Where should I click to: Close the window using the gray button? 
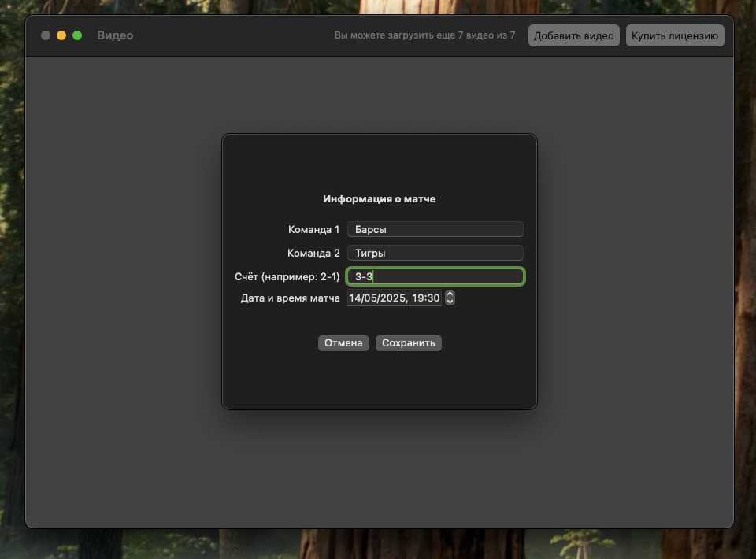click(46, 35)
